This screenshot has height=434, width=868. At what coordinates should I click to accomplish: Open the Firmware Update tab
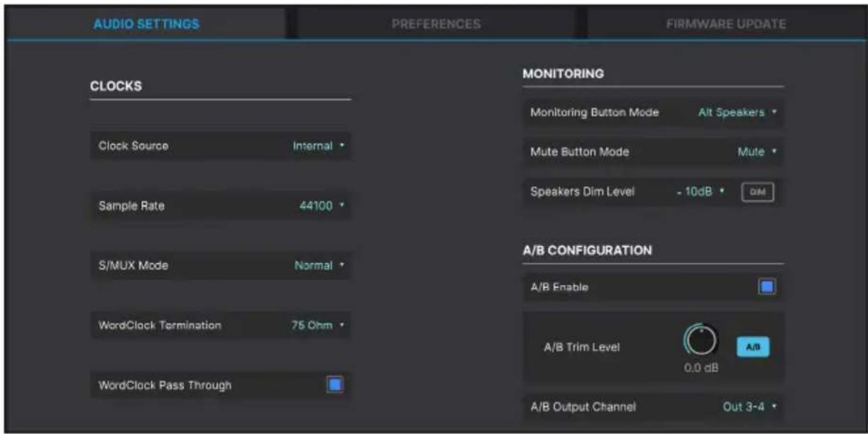coord(725,24)
